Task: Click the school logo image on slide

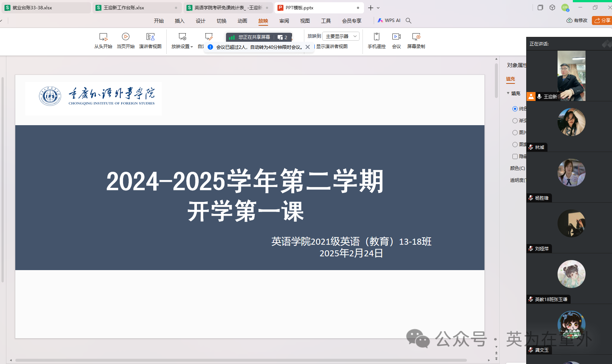Action: click(x=94, y=99)
